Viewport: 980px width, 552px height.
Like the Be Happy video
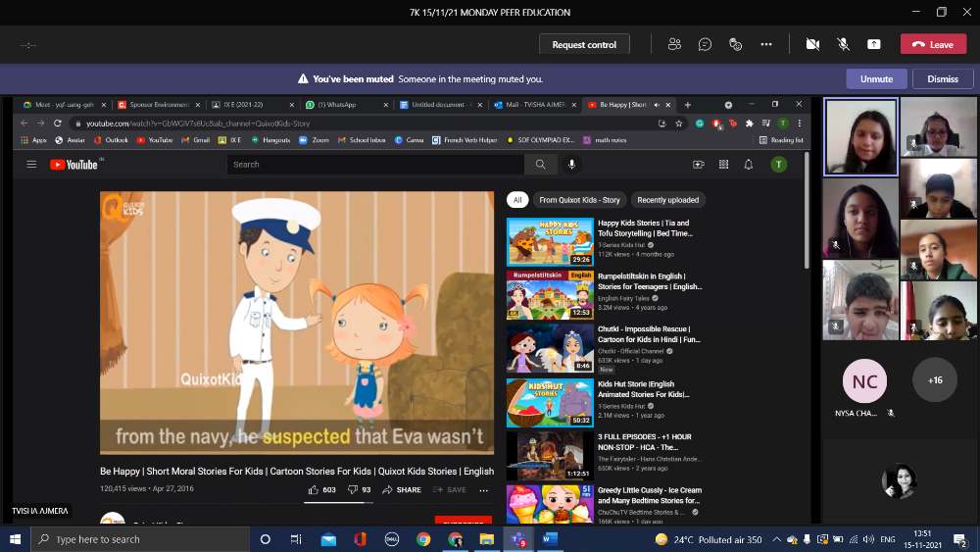pos(321,489)
